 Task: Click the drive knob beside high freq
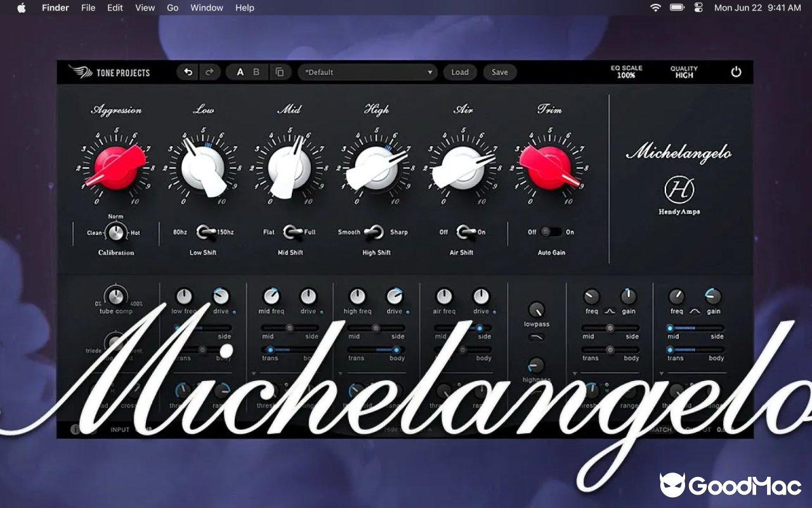coord(395,296)
